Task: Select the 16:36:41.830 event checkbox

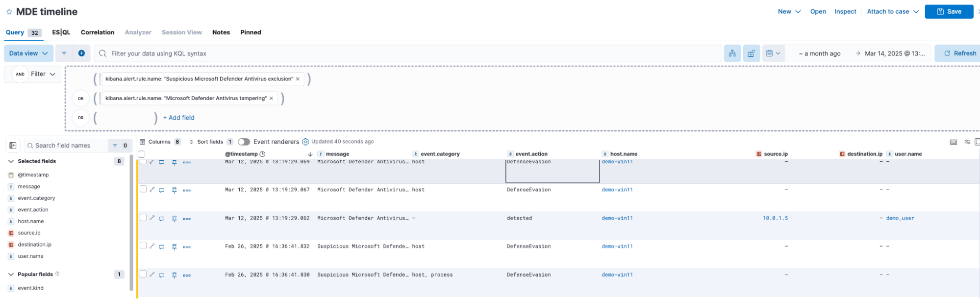Action: [143, 274]
